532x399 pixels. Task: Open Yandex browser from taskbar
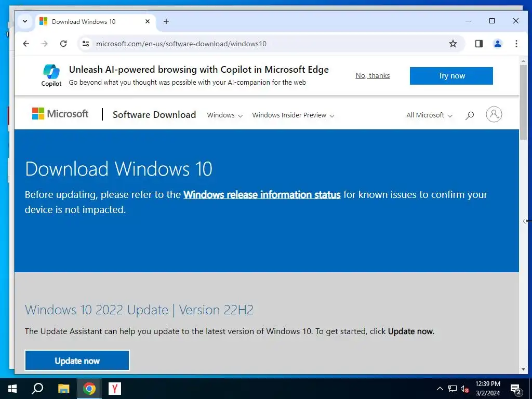pos(115,389)
